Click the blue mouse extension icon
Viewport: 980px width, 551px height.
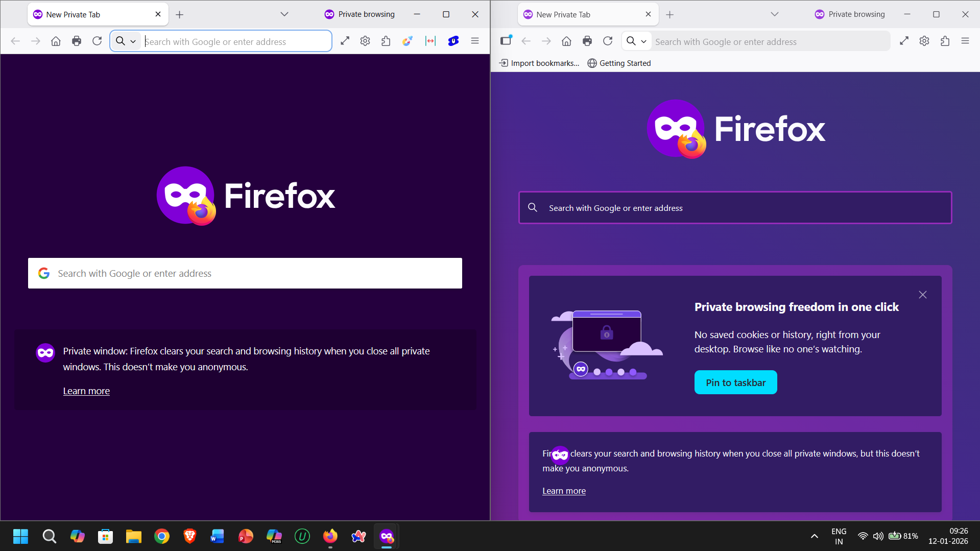[453, 41]
